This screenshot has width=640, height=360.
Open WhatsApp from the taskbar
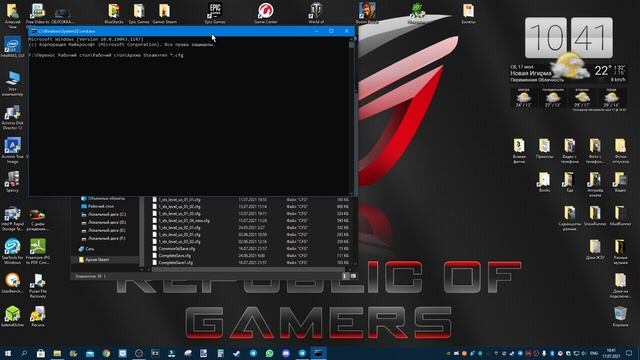point(269,353)
